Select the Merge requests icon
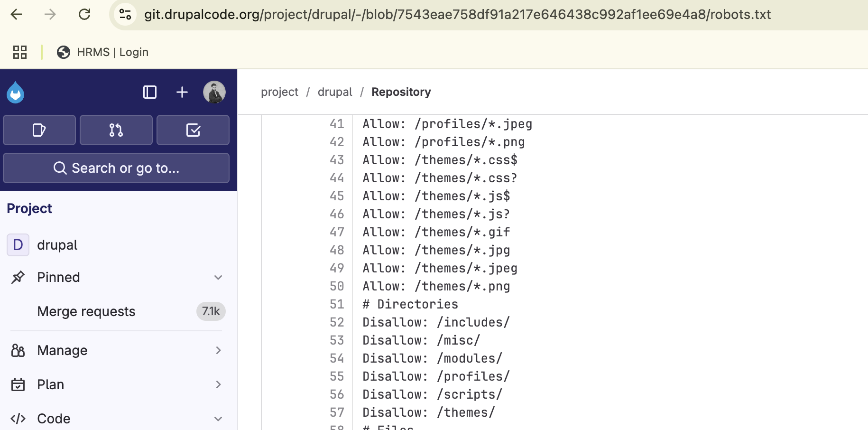The height and width of the screenshot is (430, 868). (x=116, y=130)
